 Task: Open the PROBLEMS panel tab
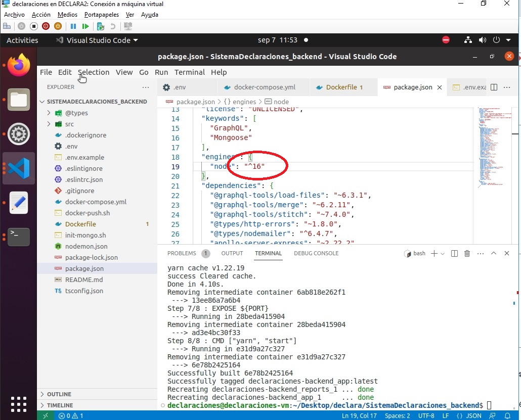pyautogui.click(x=182, y=253)
